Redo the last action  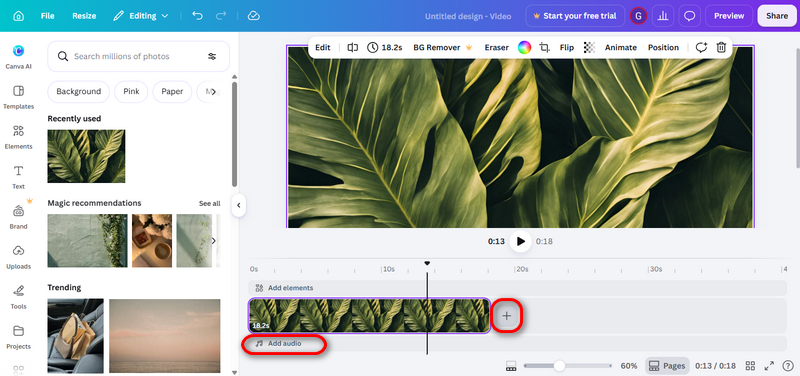click(x=221, y=16)
